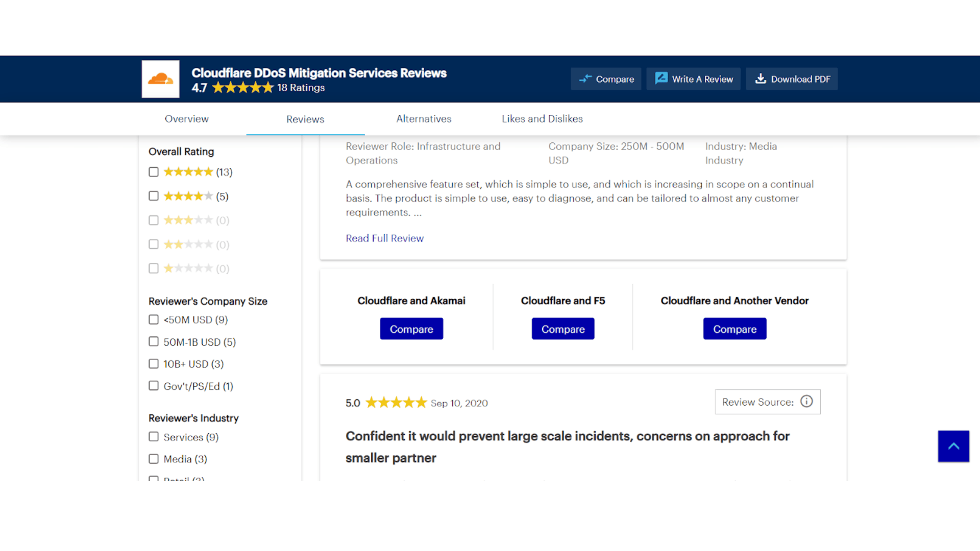Check the two-star rating checkbox
The image size is (980, 551).
pyautogui.click(x=154, y=244)
